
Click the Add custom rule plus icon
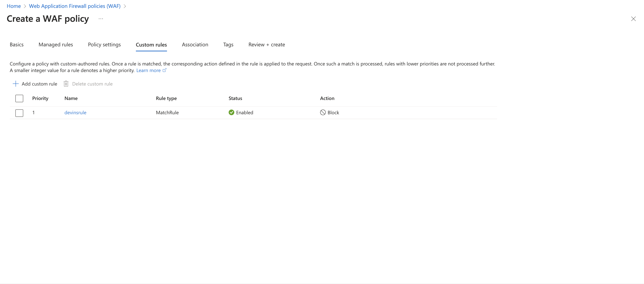(x=16, y=84)
